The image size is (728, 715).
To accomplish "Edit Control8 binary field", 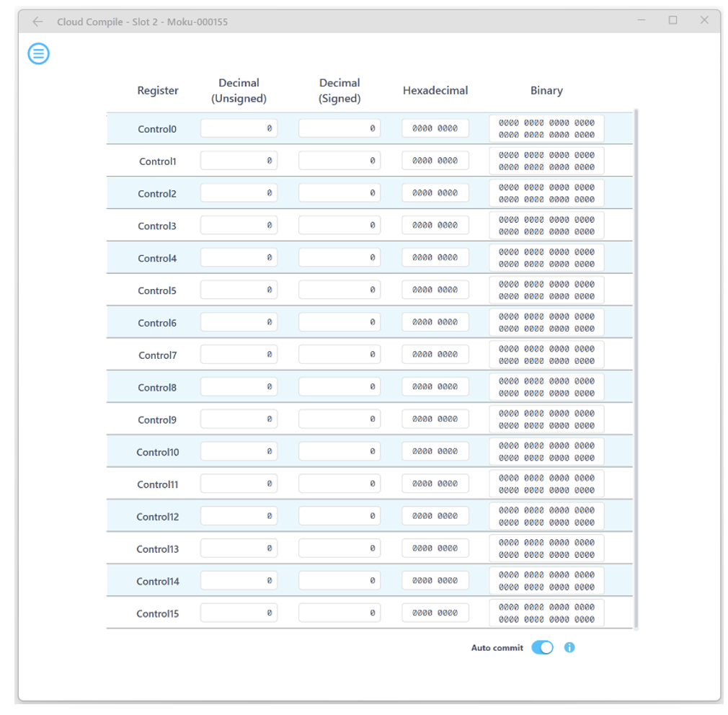I will pos(546,387).
